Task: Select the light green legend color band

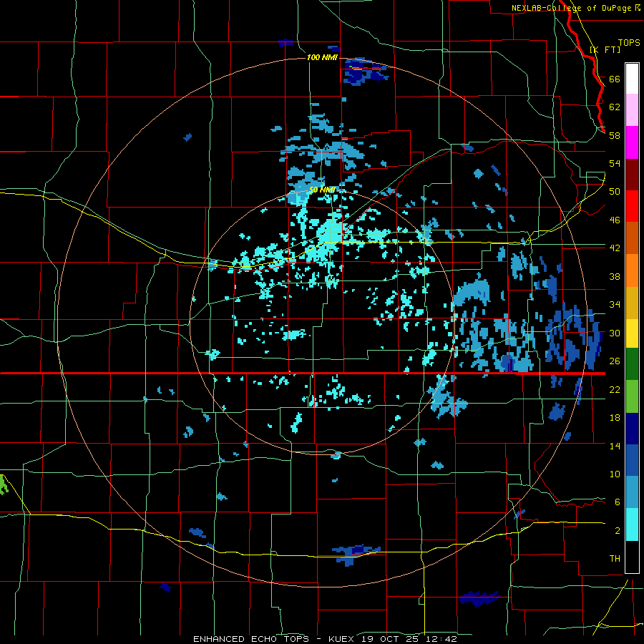Action: tap(632, 396)
